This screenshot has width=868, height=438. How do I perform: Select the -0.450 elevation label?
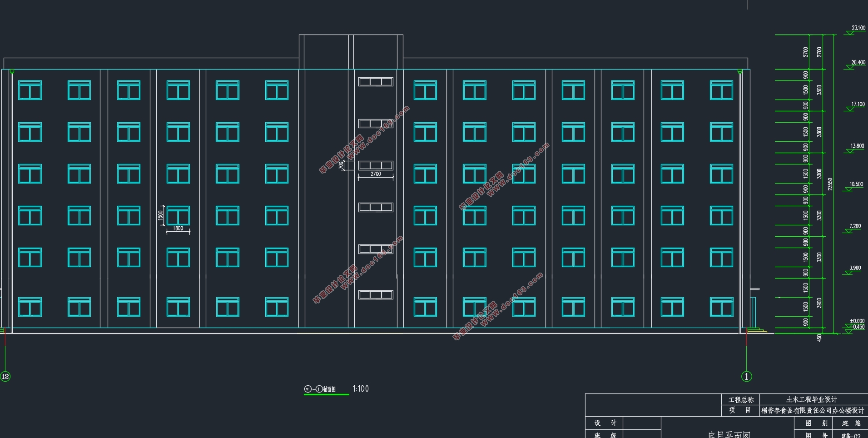[x=858, y=327]
